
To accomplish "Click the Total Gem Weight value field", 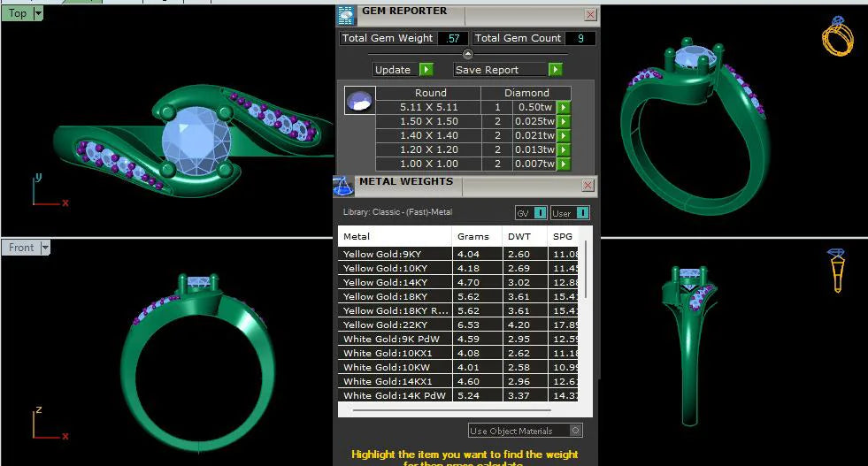I will (x=453, y=38).
